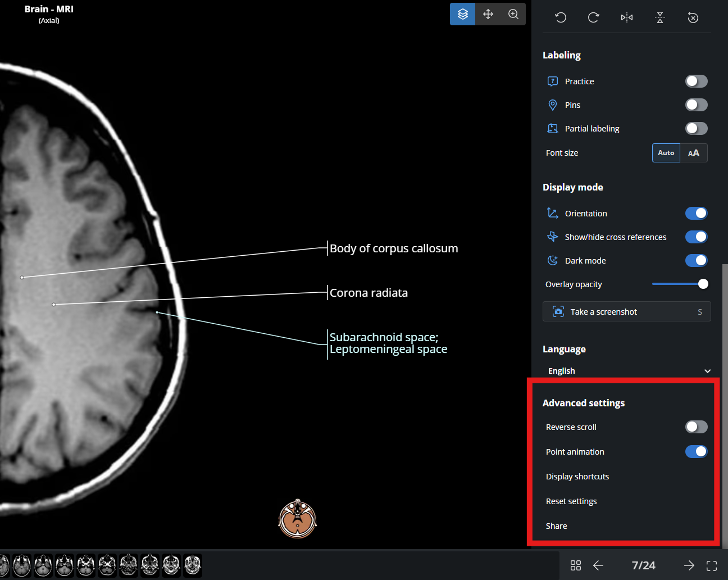Rotate image clockwise
The image size is (728, 580).
(593, 17)
